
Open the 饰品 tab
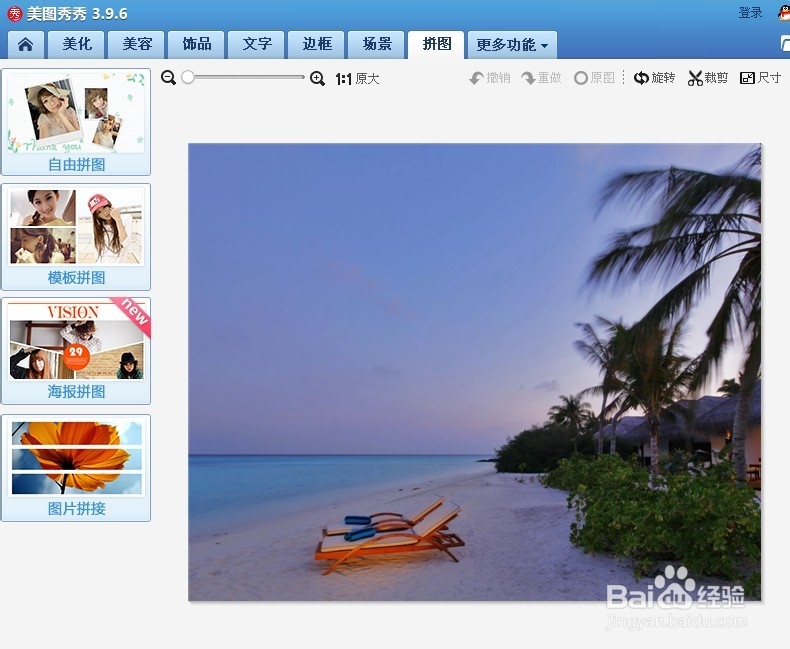pos(196,44)
